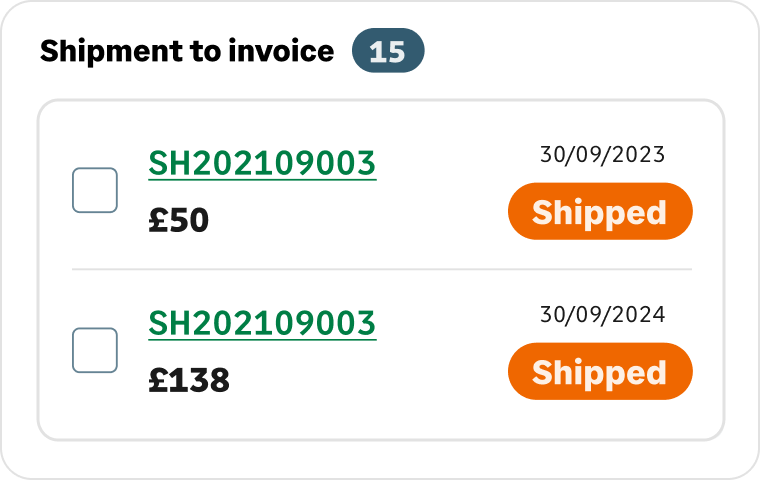Screen dimensions: 760x480
Task: Click year 2024 in the second date
Action: (x=640, y=315)
